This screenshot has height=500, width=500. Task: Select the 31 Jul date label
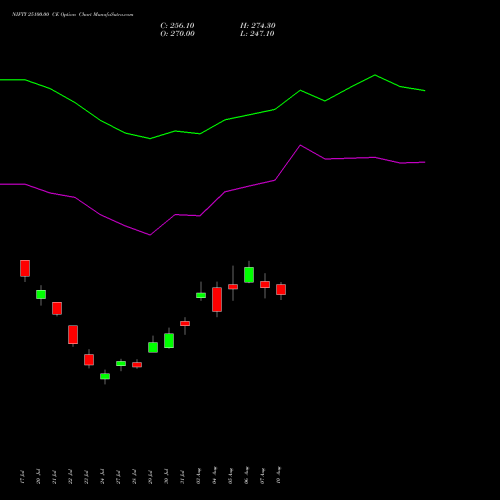[182, 477]
